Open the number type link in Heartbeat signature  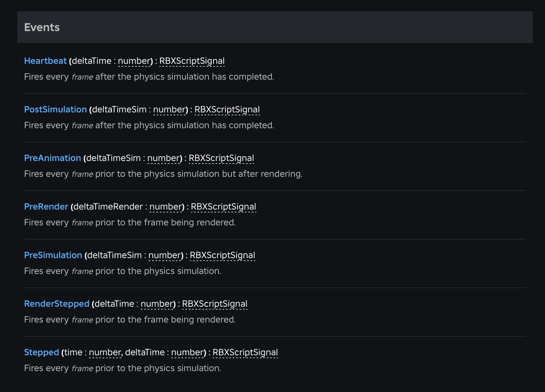click(x=134, y=61)
